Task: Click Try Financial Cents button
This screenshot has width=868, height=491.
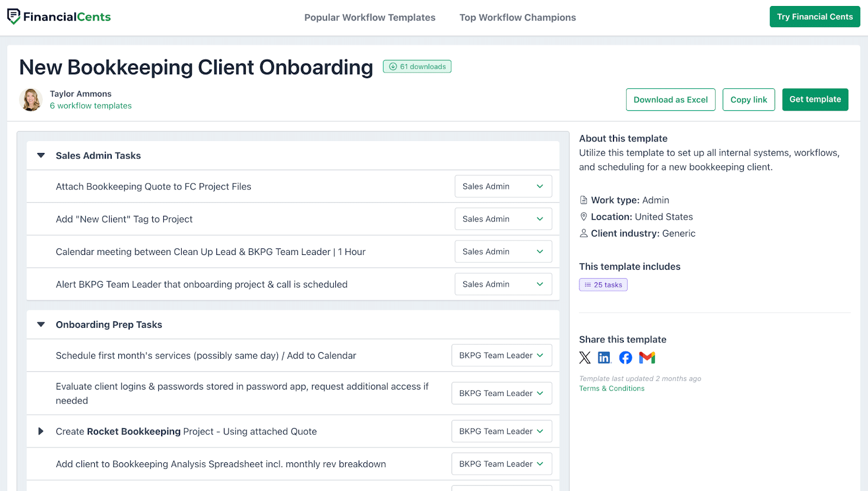Action: (815, 17)
